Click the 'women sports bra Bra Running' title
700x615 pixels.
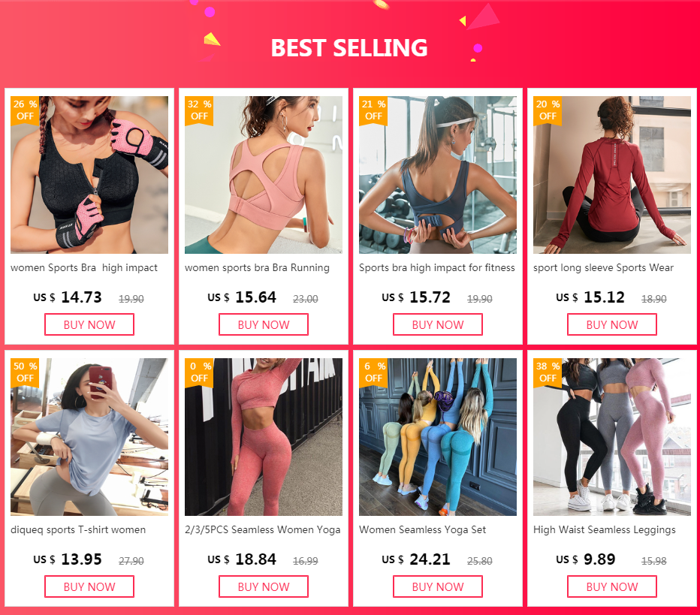(257, 268)
